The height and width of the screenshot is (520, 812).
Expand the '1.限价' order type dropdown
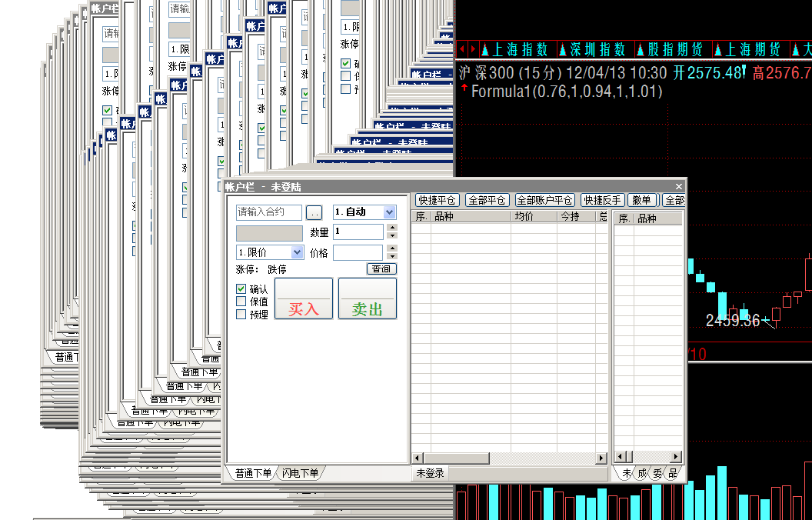[x=297, y=252]
